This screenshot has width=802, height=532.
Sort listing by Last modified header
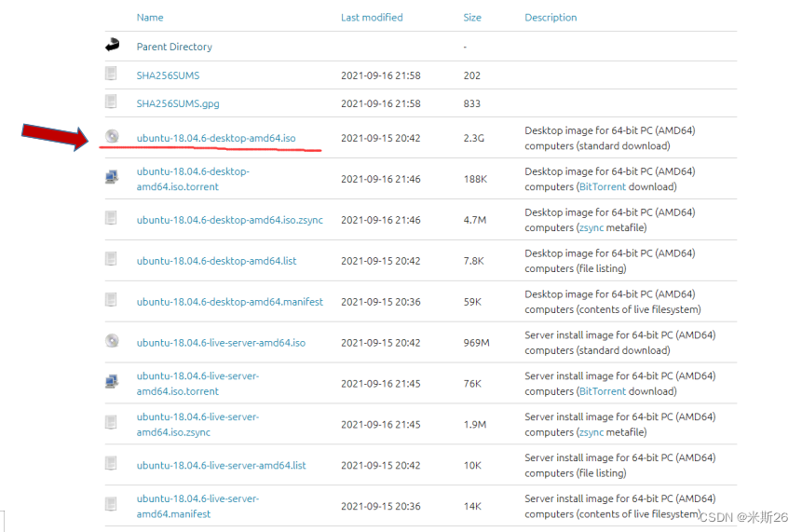pos(372,18)
